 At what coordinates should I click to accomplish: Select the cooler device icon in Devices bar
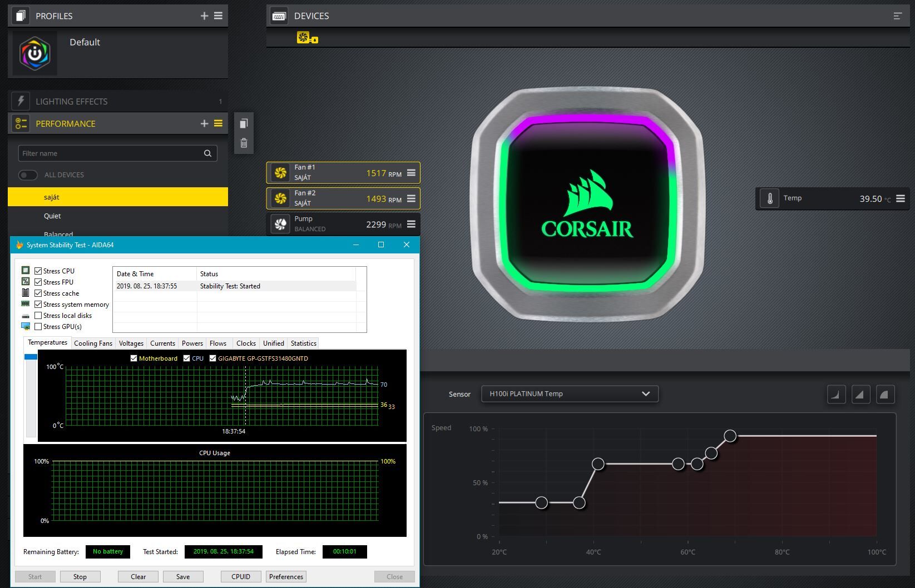[x=306, y=38]
